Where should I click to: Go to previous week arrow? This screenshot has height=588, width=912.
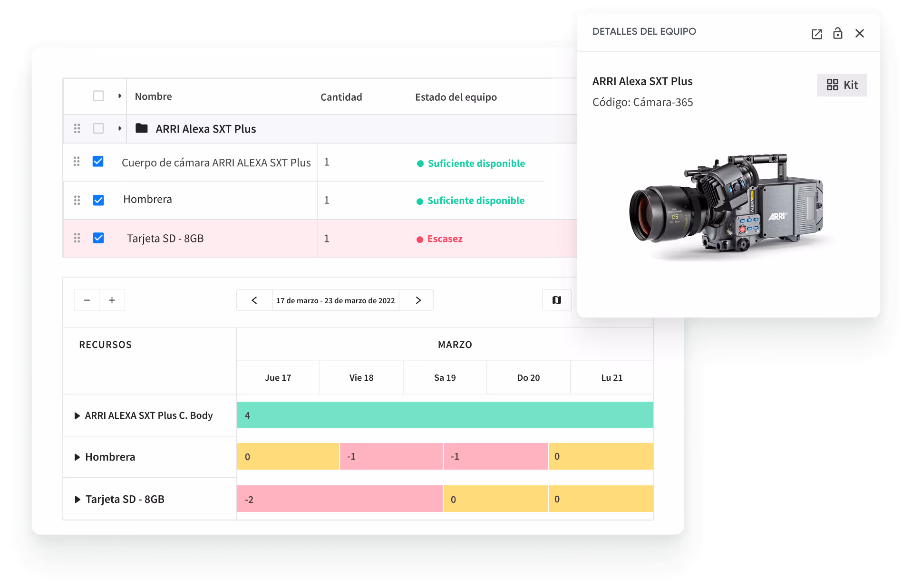pyautogui.click(x=254, y=300)
